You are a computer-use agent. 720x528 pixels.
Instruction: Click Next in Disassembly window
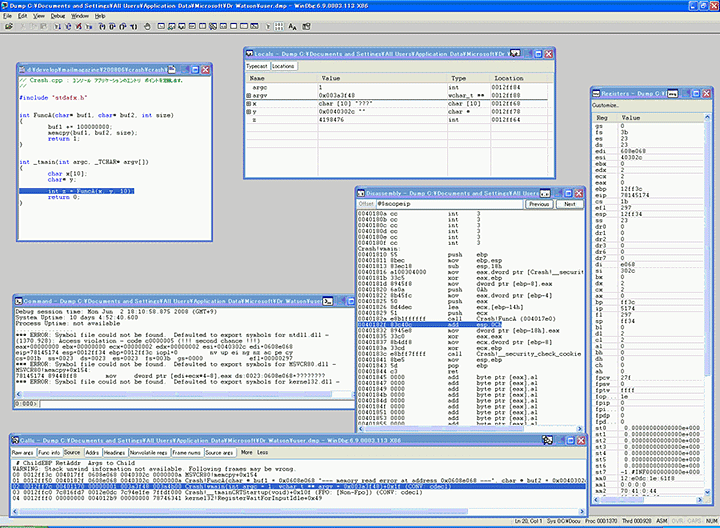pyautogui.click(x=570, y=204)
